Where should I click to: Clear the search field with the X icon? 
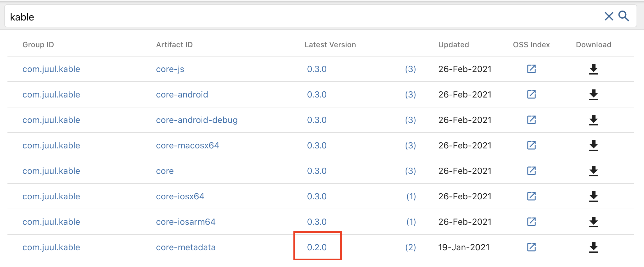tap(608, 16)
